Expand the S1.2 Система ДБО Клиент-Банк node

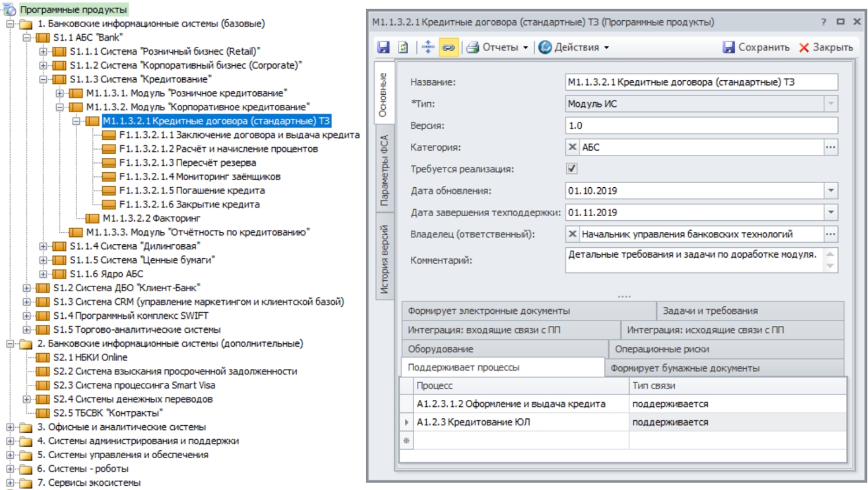[x=27, y=288]
